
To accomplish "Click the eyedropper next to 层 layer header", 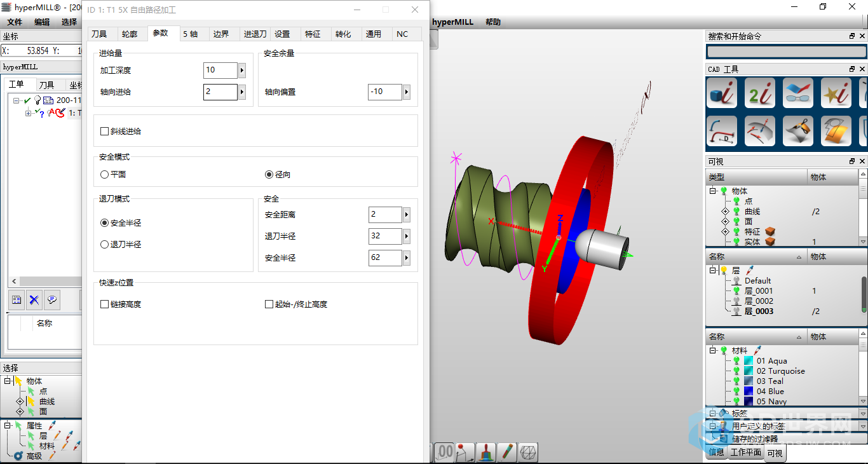I will 750,270.
